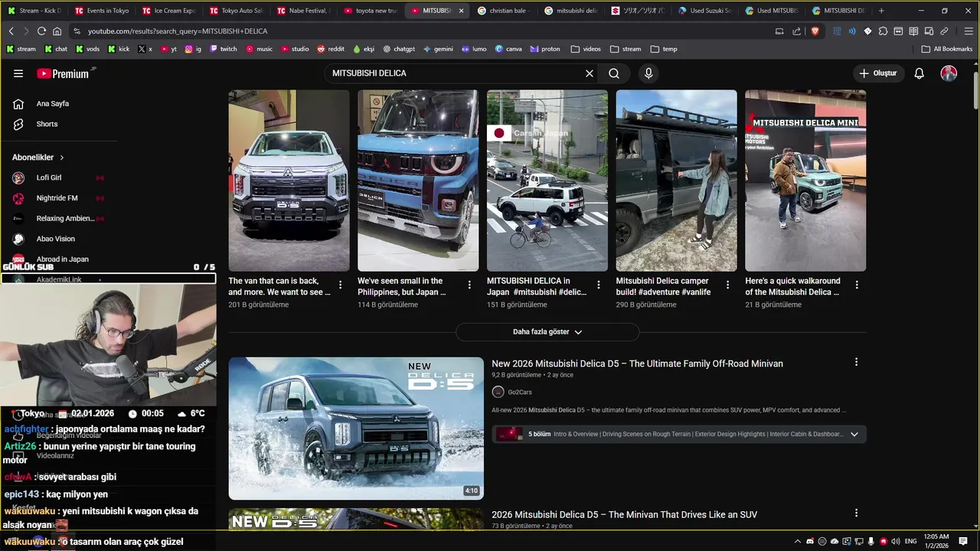Switch to 'Tokyo Auto Salon' browser tab
980x551 pixels.
[x=237, y=11]
